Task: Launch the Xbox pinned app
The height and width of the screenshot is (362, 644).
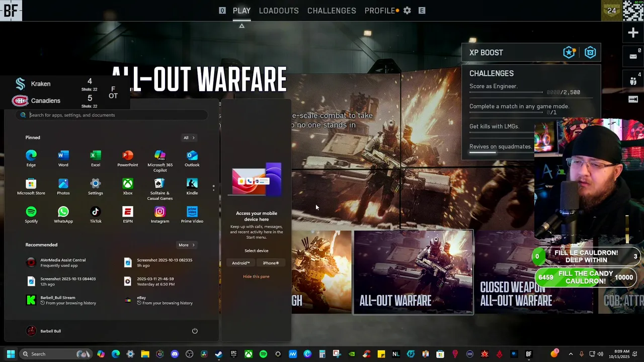Action: (128, 187)
